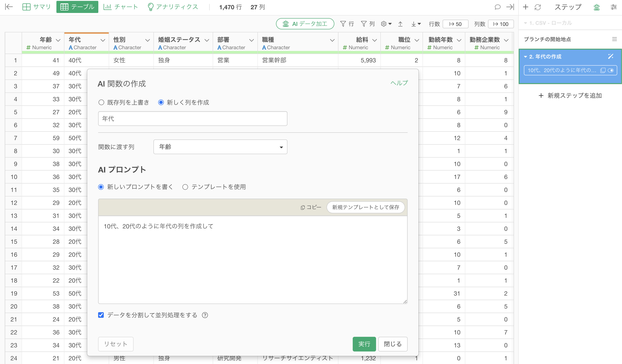
Task: Switch to the アナリティクス tab
Action: [x=173, y=7]
